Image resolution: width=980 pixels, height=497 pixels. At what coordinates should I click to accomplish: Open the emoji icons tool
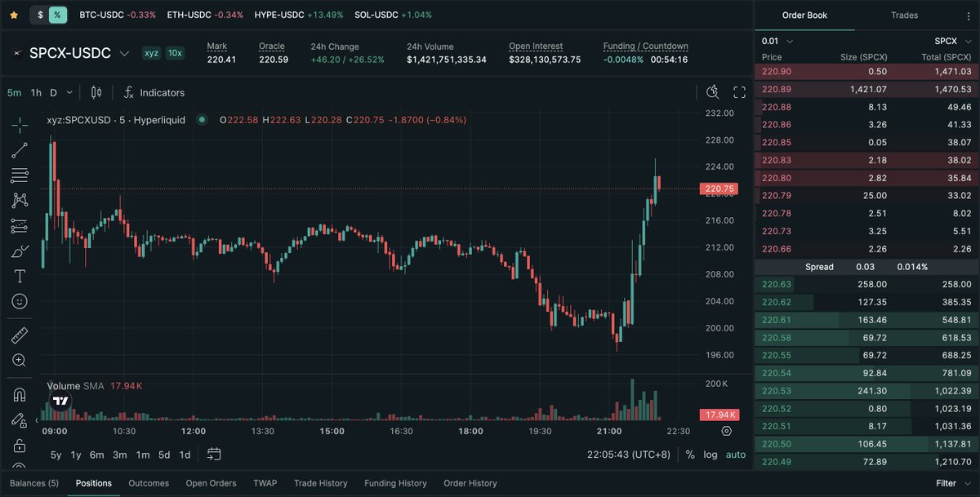click(x=20, y=302)
